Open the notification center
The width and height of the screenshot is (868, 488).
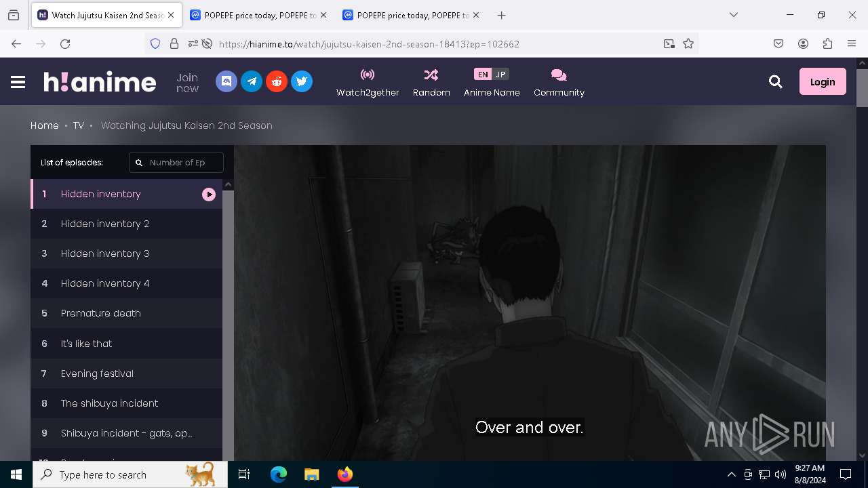click(x=846, y=474)
